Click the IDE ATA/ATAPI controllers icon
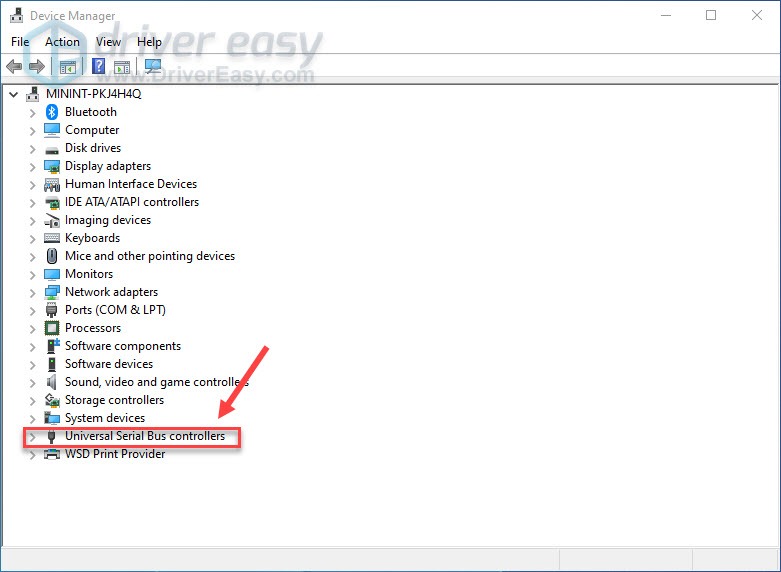Screen dimensions: 781x572 (x=52, y=202)
